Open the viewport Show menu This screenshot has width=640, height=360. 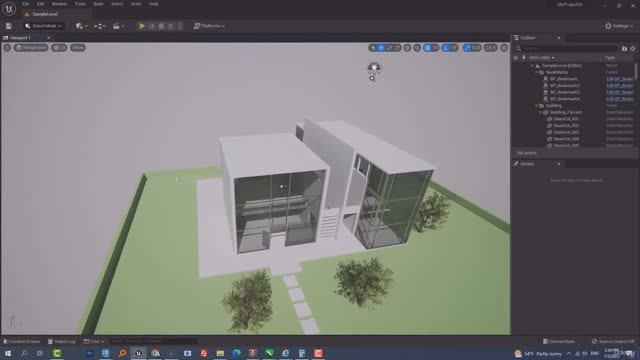point(78,48)
